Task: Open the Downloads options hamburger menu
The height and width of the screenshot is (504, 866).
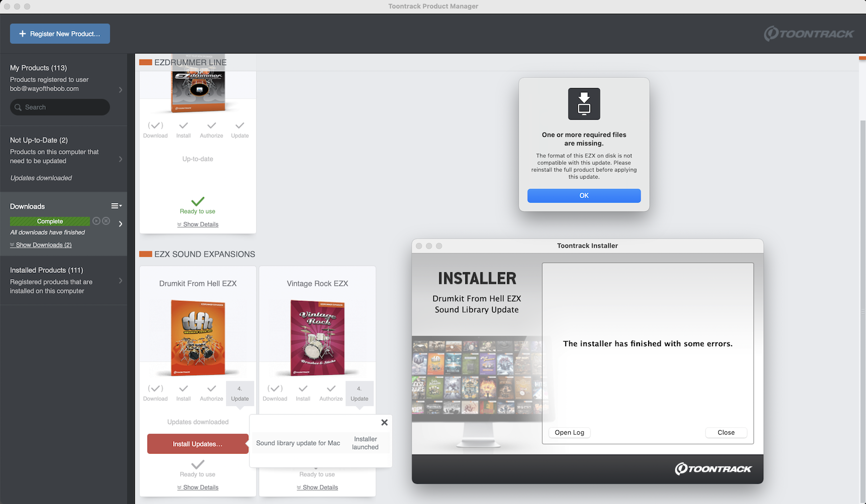Action: click(x=116, y=206)
